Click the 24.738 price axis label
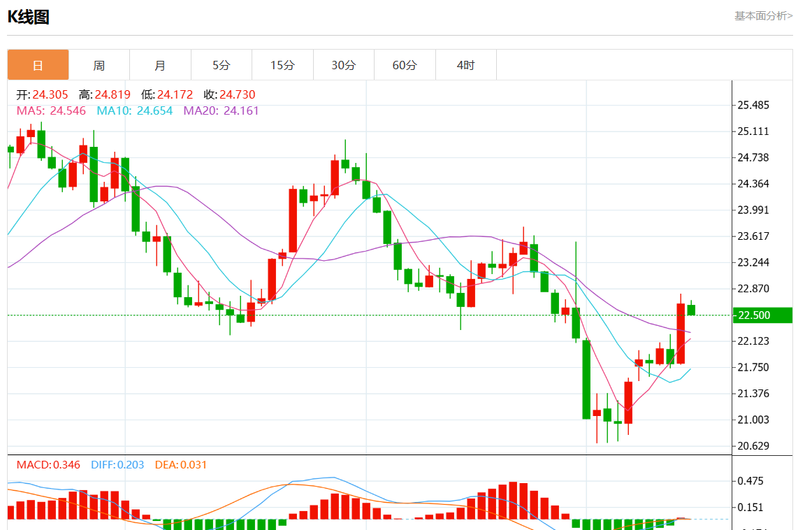812x530 pixels. click(x=753, y=157)
